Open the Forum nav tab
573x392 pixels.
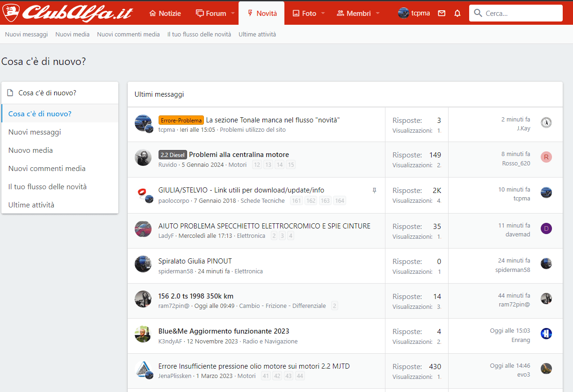(x=211, y=13)
